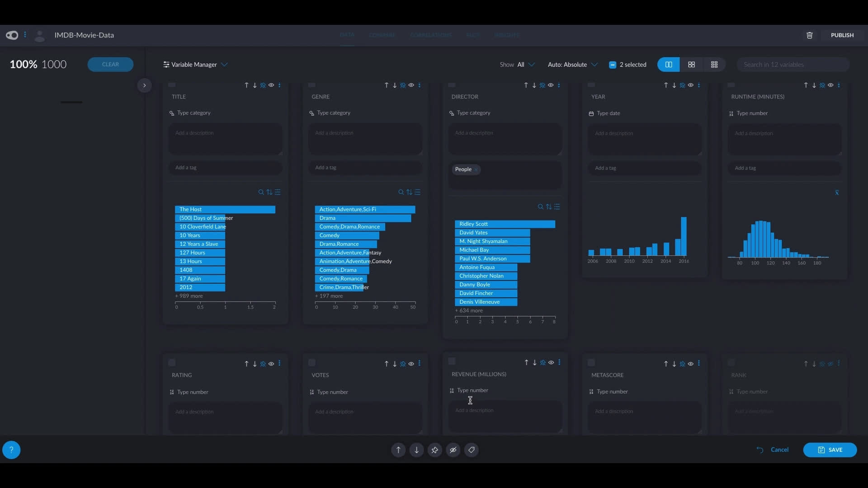Pin the TITLE variable card

[x=264, y=85]
